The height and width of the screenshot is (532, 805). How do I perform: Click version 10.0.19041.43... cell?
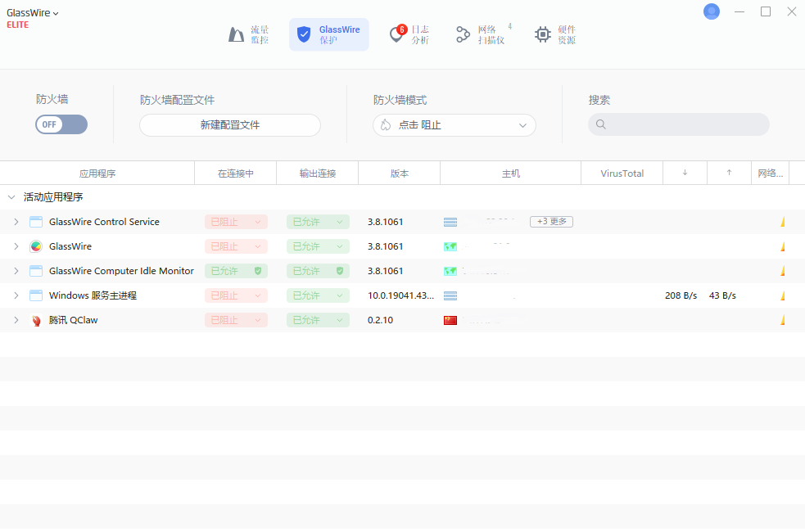tap(400, 295)
